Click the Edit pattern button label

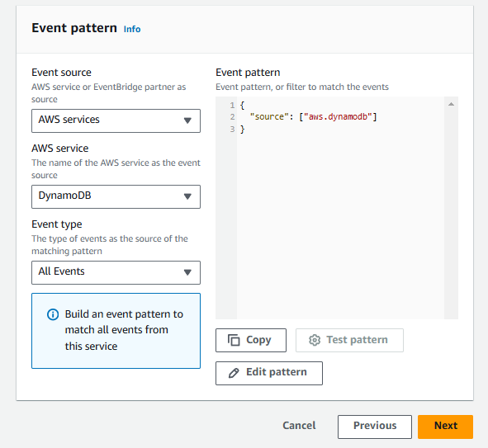[x=277, y=372]
